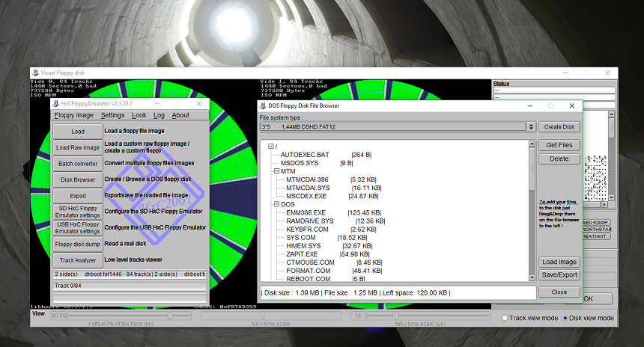The image size is (644, 347).
Task: Open the Batch converter
Action: [78, 163]
